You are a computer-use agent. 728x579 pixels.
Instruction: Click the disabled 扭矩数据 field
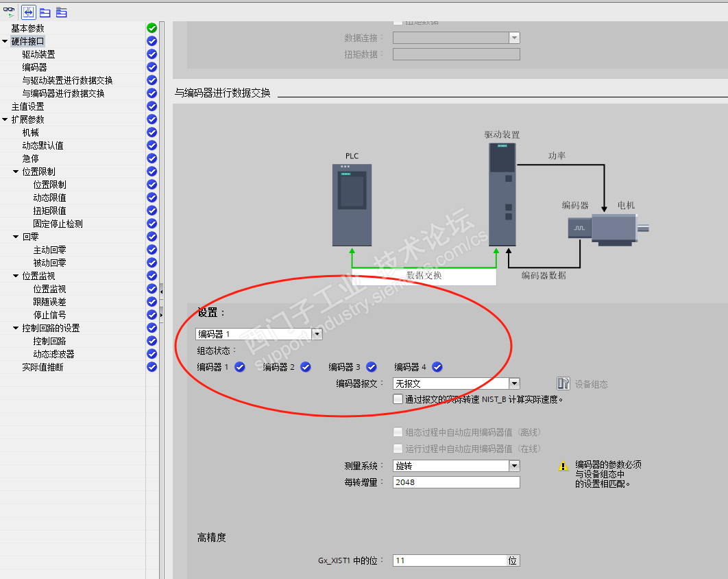tap(457, 54)
